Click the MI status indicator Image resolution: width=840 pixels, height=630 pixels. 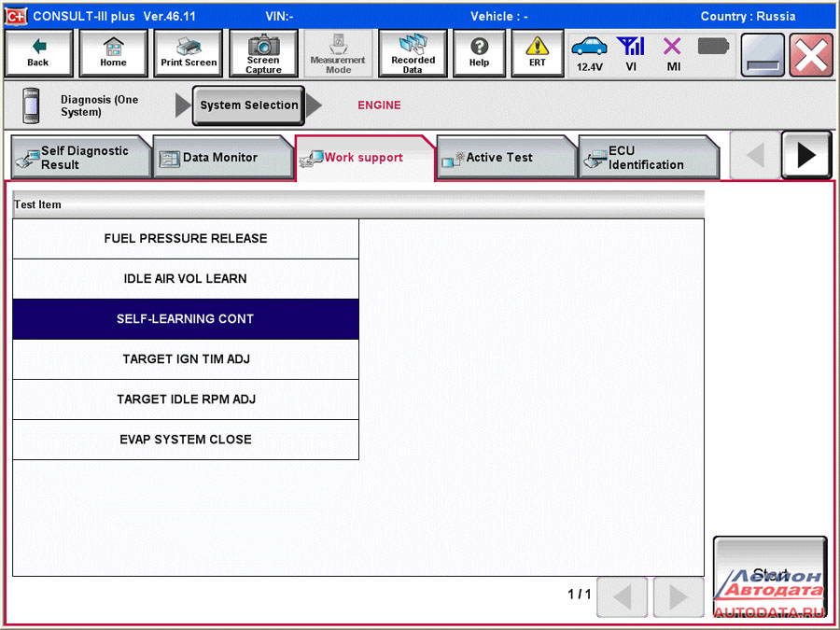(673, 53)
